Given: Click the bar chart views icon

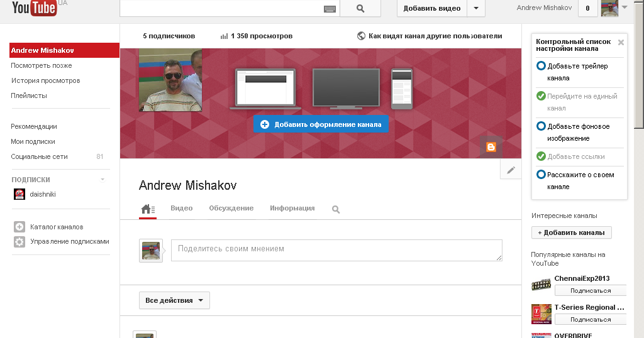Looking at the screenshot, I should point(224,36).
